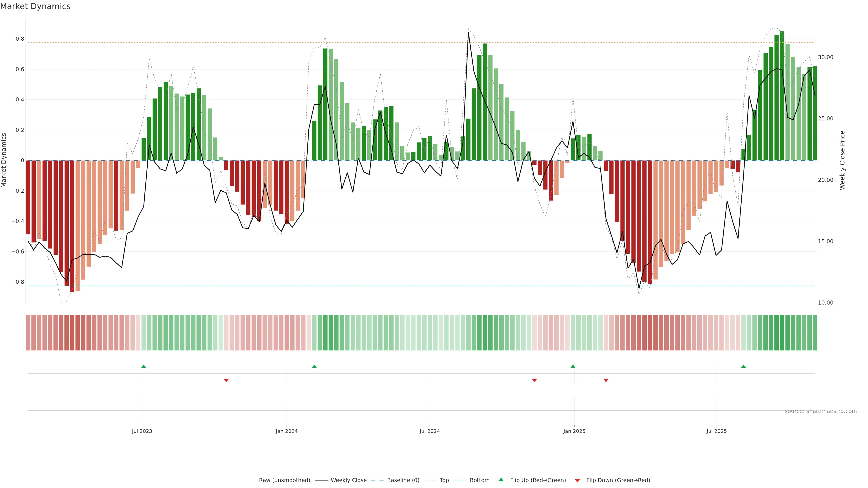This screenshot has width=868, height=488.
Task: Click the first green flip-up triangle near Jul 2023
Action: click(144, 366)
